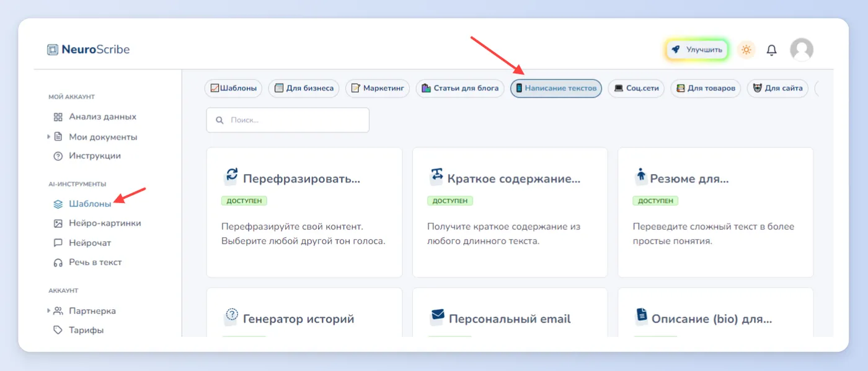This screenshot has width=868, height=371.
Task: Click the Партнерка people icon
Action: click(58, 311)
